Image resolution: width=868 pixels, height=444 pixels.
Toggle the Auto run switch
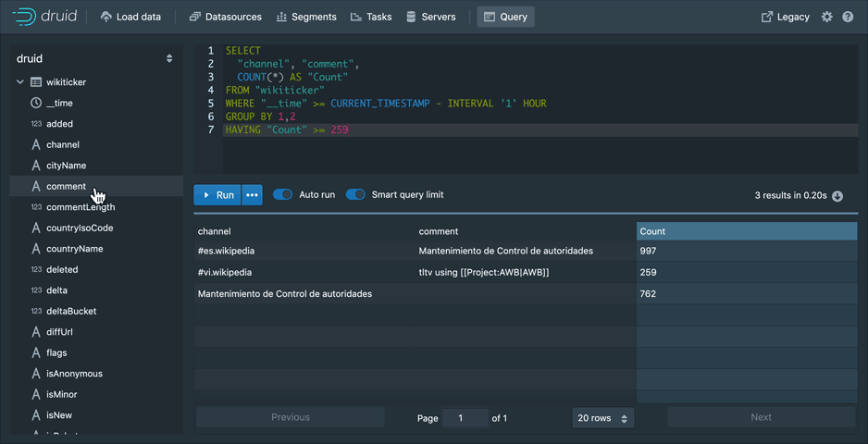282,195
